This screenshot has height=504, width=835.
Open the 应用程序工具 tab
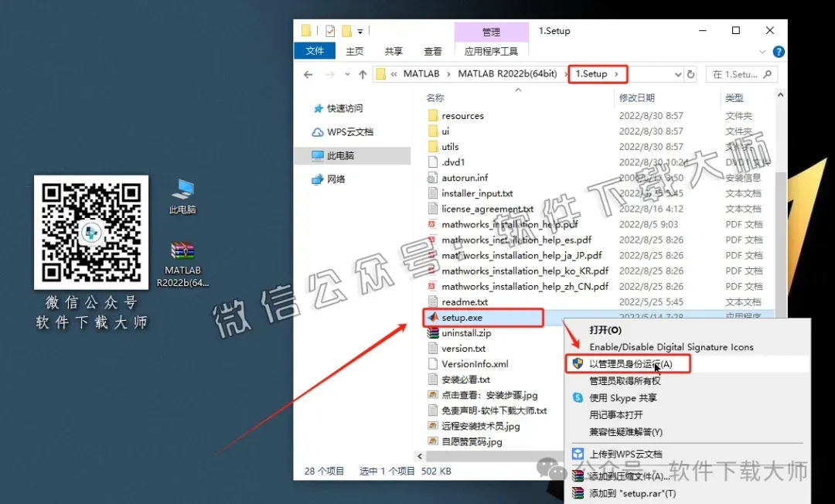pos(491,51)
